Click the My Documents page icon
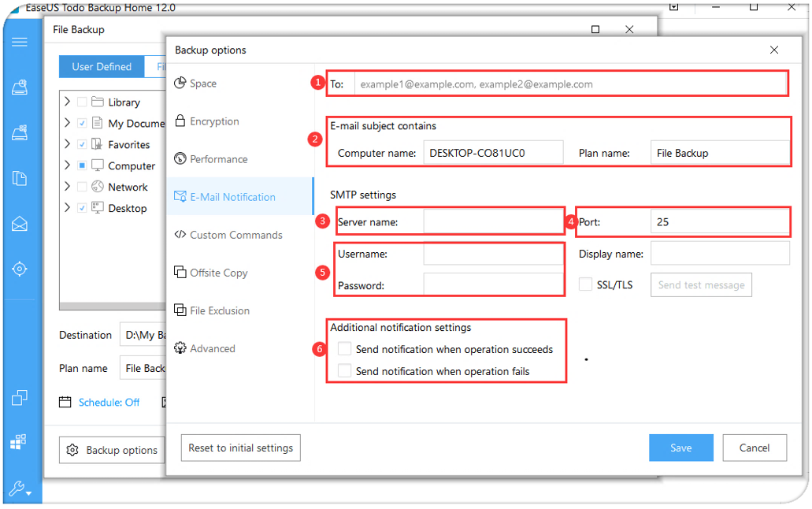The height and width of the screenshot is (509, 812). click(x=97, y=123)
